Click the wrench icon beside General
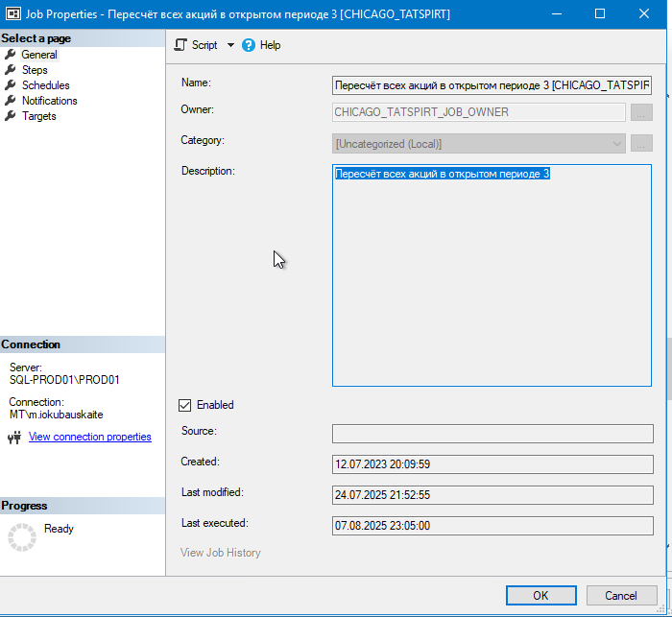 click(x=11, y=55)
